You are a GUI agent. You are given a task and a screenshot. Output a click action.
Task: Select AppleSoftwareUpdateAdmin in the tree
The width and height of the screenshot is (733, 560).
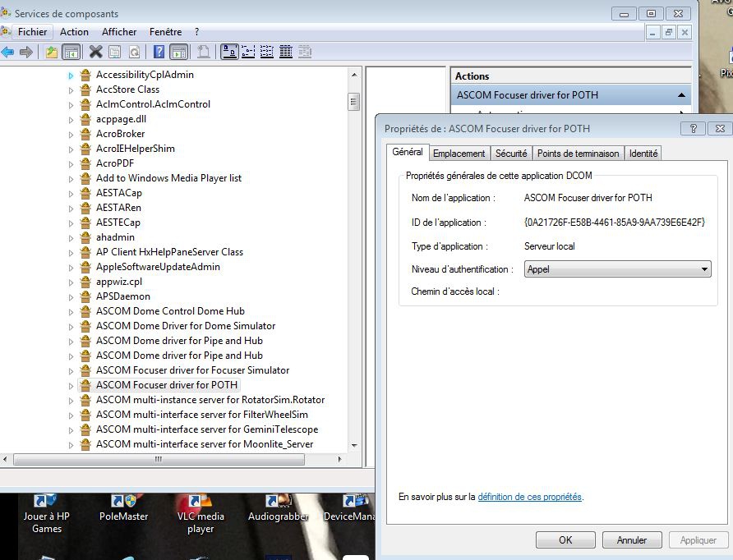point(158,267)
